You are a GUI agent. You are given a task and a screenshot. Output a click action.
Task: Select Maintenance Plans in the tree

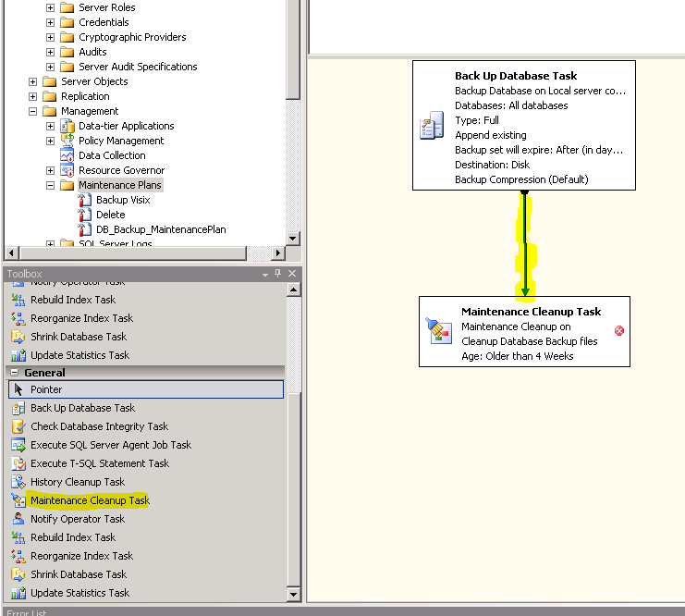coord(120,185)
